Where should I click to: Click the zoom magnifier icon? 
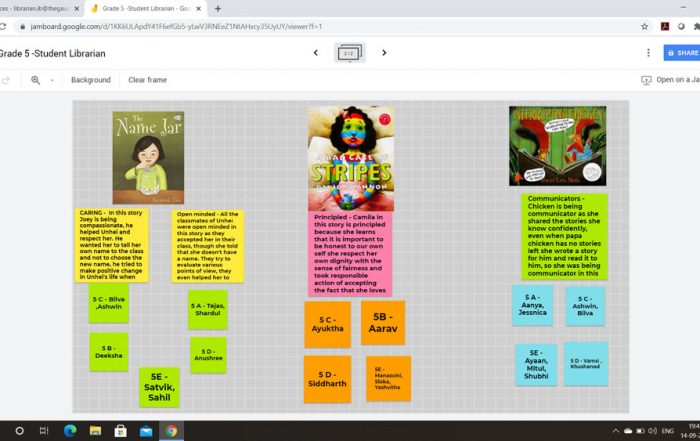(x=35, y=80)
